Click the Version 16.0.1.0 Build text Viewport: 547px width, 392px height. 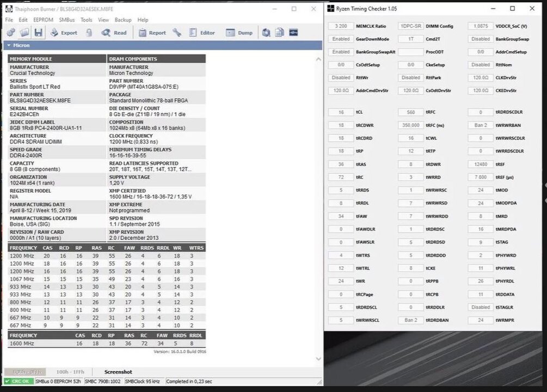tap(180, 352)
